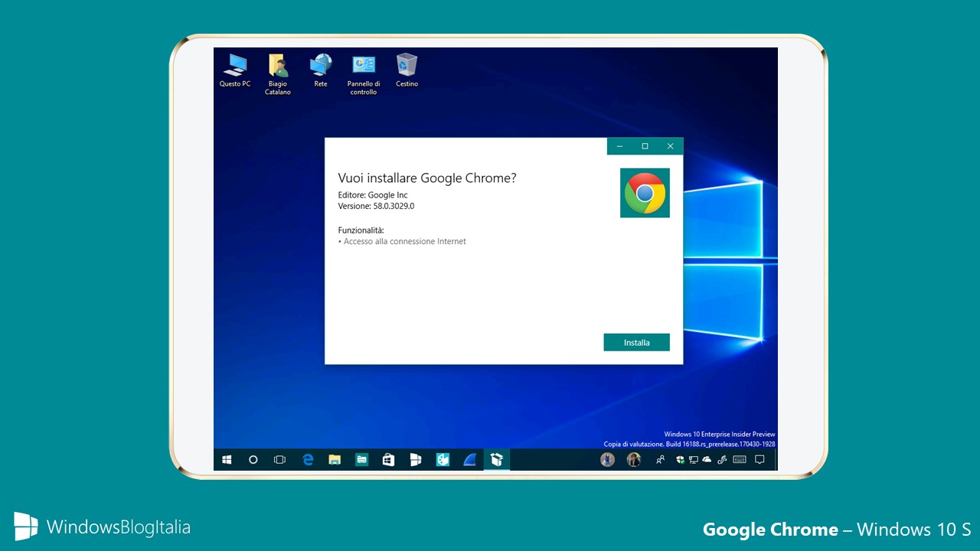Click the light-blue cube app taskbar icon
Viewport: 980px width, 551px height.
[x=443, y=460]
